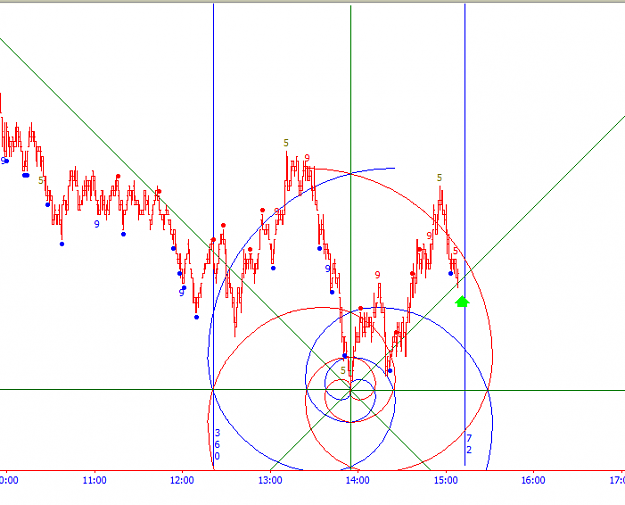Click the 360 label on blue line
The width and height of the screenshot is (625, 505).
217,444
